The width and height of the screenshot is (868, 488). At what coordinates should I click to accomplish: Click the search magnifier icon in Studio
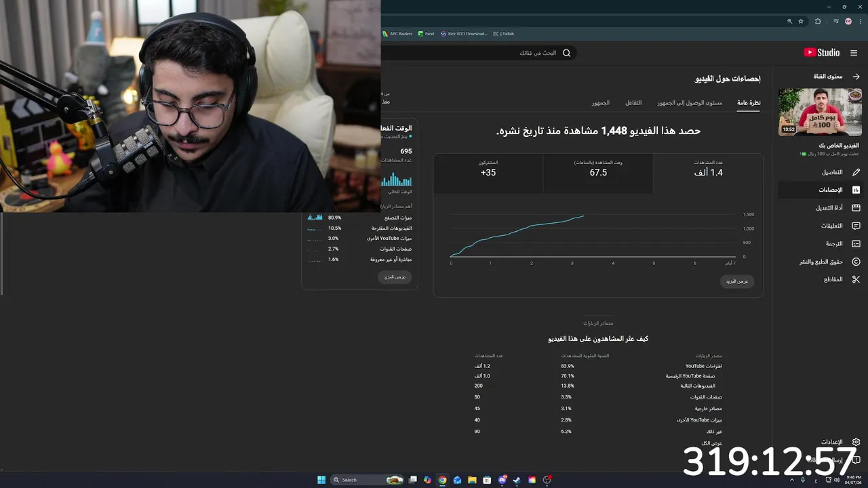[x=567, y=53]
